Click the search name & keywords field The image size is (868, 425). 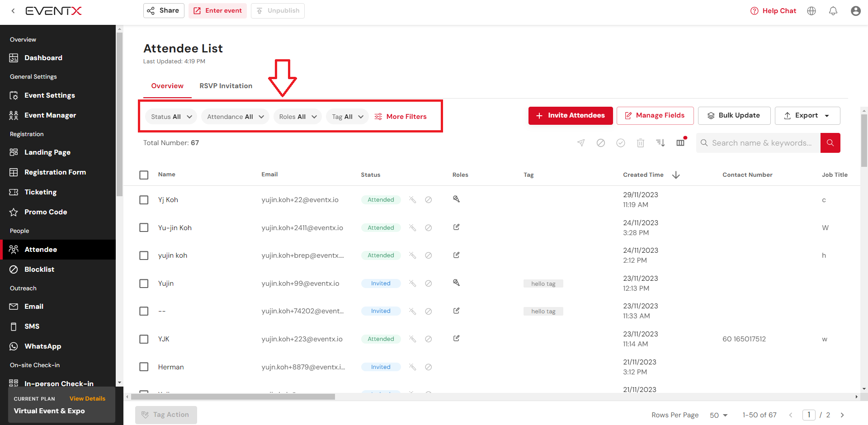pos(762,143)
